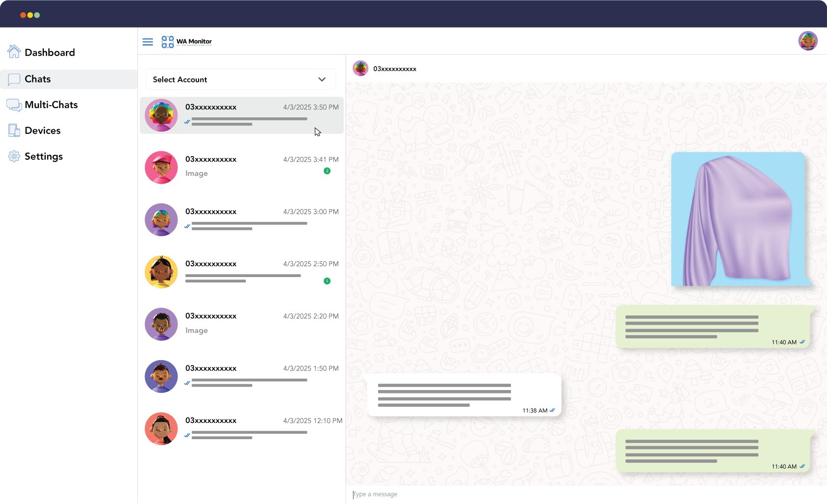Click the WA Monitor logo
The image size is (827, 504).
[187, 42]
